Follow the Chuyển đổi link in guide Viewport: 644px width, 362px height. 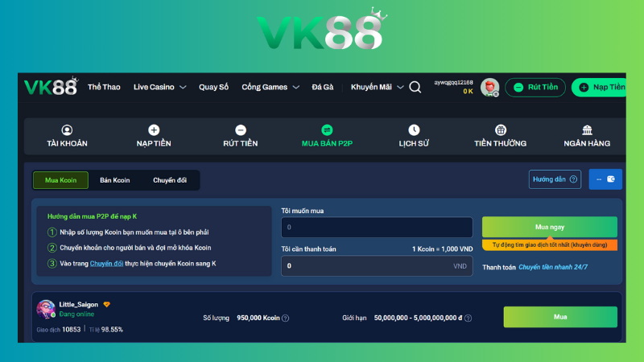(106, 264)
